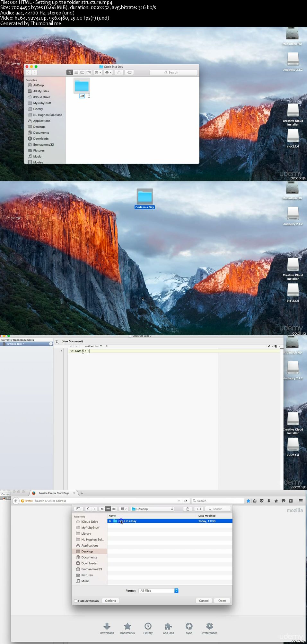Open arrange-by dropdown in Code in a Day Finder window
The width and height of the screenshot is (307, 644).
[98, 72]
